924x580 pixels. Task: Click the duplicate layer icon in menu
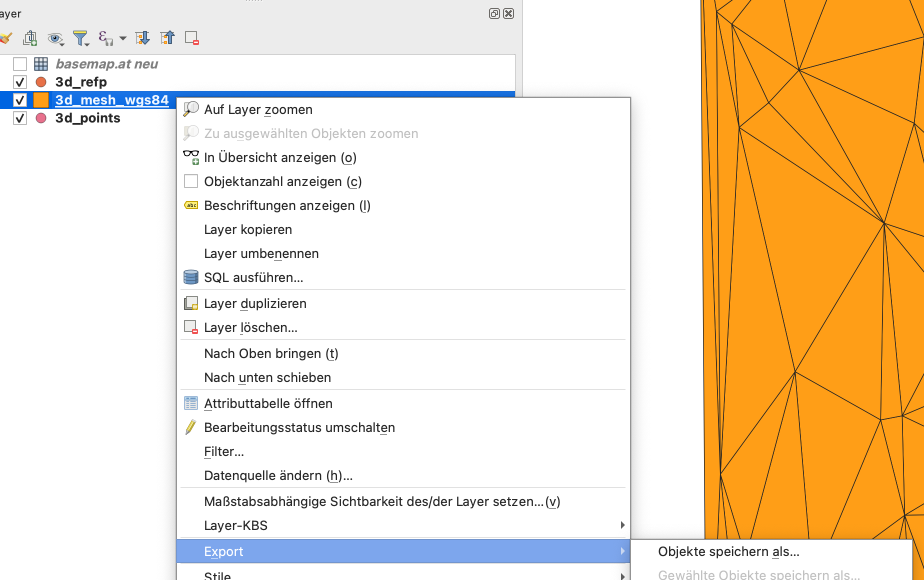pos(191,303)
